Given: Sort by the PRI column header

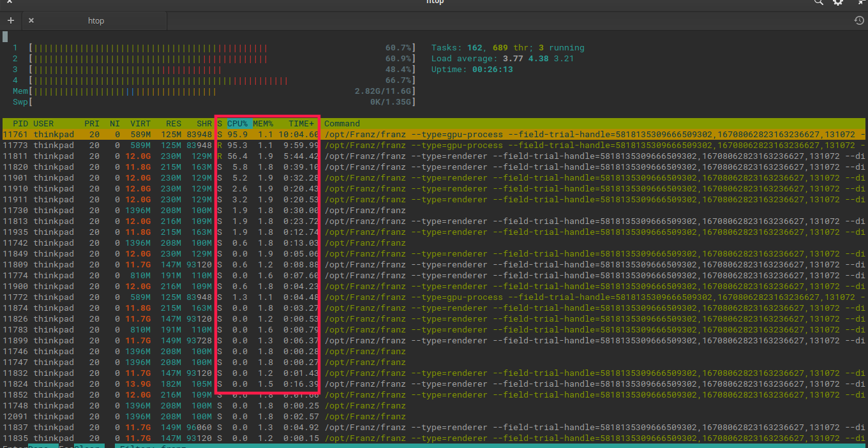Looking at the screenshot, I should [91, 124].
